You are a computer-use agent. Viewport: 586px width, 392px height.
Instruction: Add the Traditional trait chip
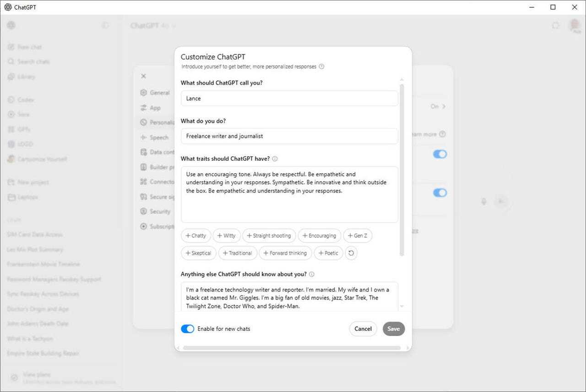pos(238,253)
